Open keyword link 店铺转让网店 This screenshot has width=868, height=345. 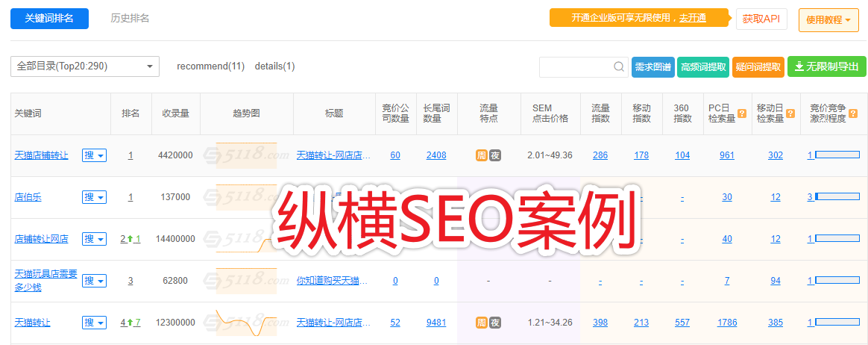[42, 239]
